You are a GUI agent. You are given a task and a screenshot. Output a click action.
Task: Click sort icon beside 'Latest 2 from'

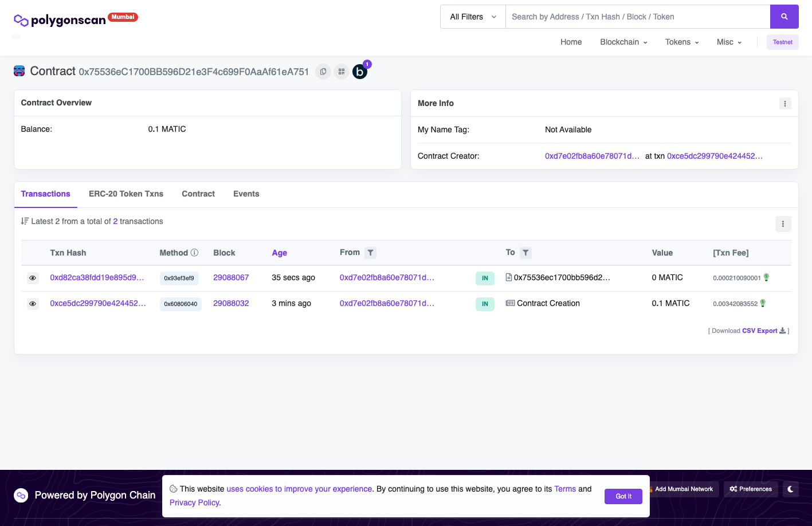(25, 221)
